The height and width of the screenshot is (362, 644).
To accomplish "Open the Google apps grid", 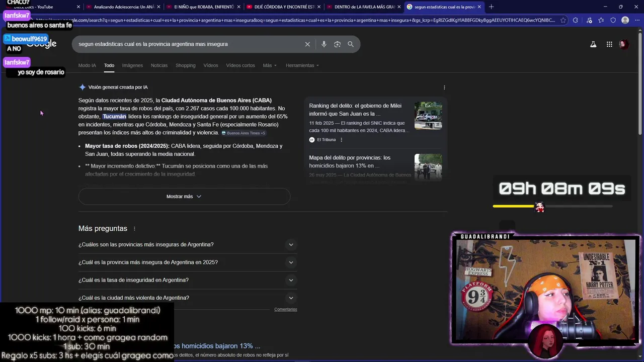I will [x=609, y=44].
